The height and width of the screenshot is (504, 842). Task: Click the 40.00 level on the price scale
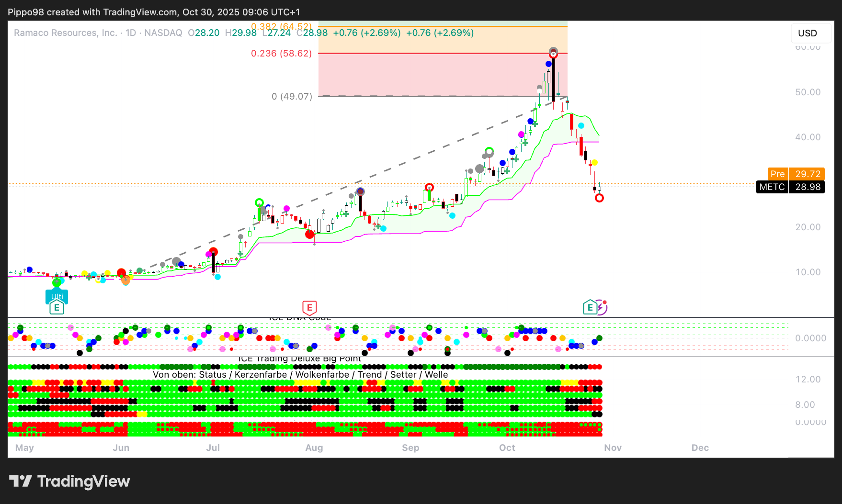(x=808, y=137)
